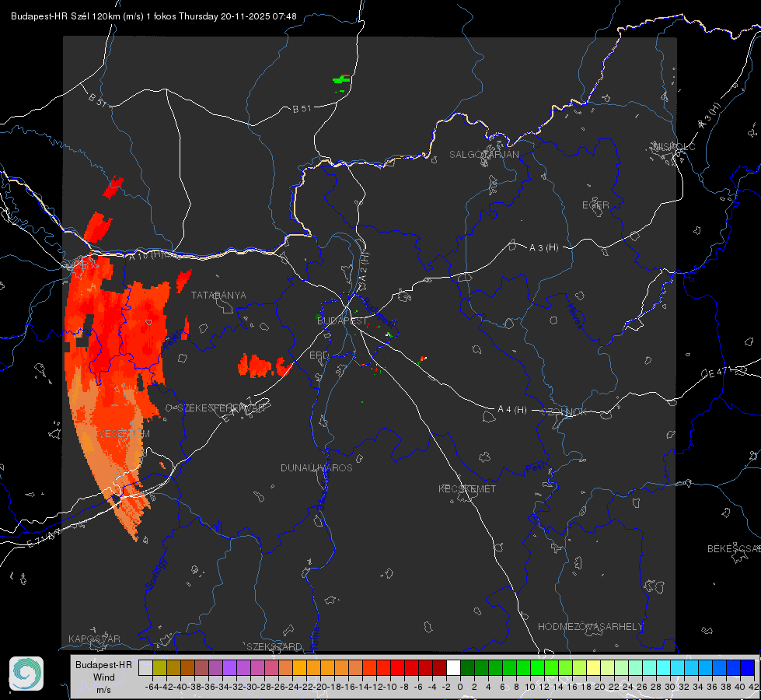Select the ÉRD city label
Viewport: 761px width, 700px height.
[319, 355]
